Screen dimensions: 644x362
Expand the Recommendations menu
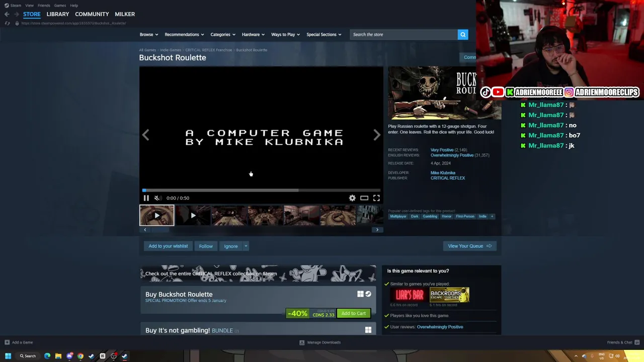click(184, 35)
